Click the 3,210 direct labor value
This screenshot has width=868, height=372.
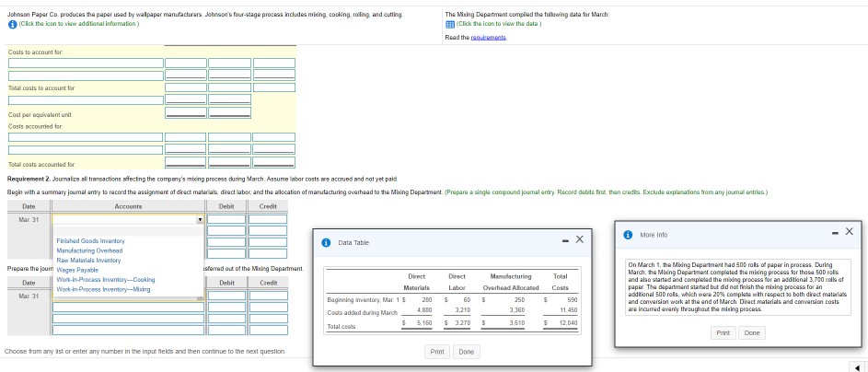pos(462,310)
